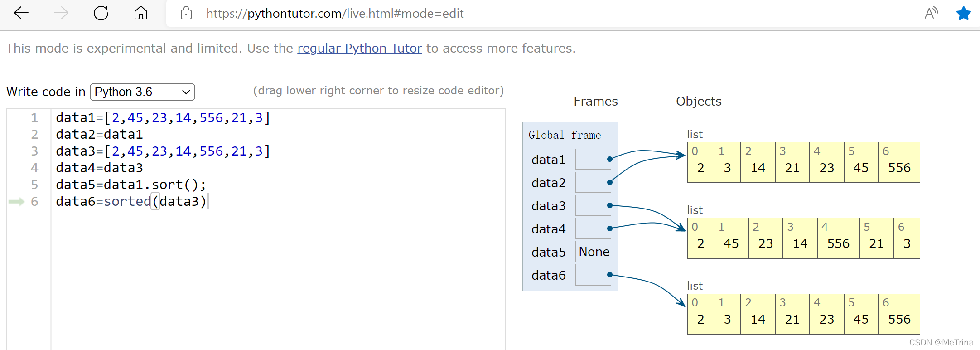Go back with the browser back arrow

point(21,13)
